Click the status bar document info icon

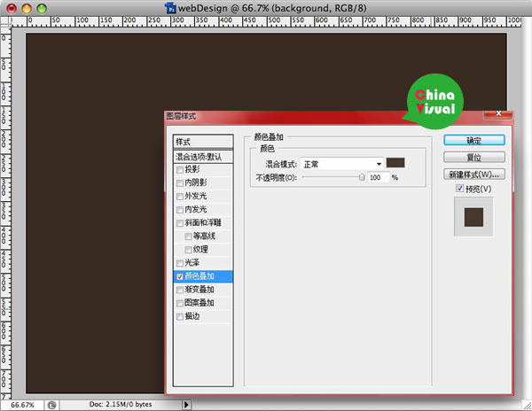click(51, 405)
